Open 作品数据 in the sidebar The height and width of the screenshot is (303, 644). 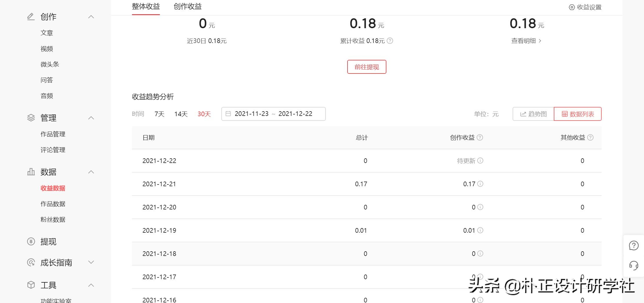point(53,204)
